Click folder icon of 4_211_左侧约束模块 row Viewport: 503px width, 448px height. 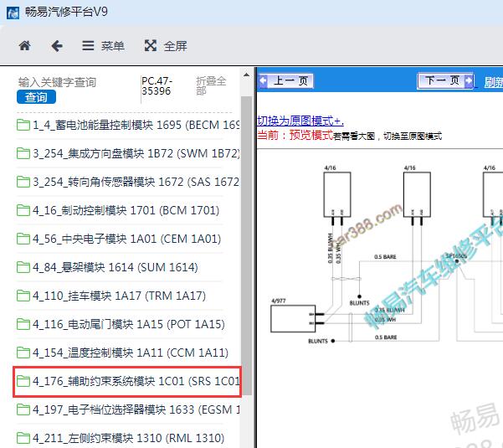23,438
